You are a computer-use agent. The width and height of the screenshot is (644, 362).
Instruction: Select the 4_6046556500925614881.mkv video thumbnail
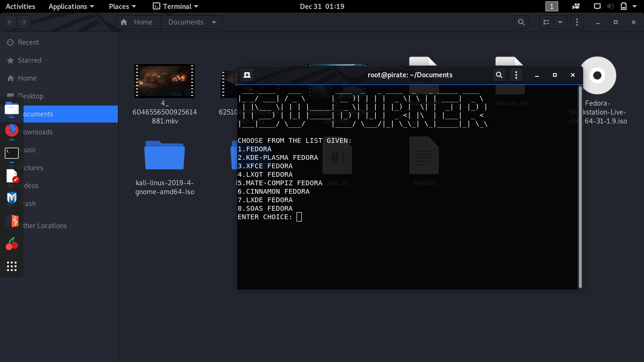(165, 81)
